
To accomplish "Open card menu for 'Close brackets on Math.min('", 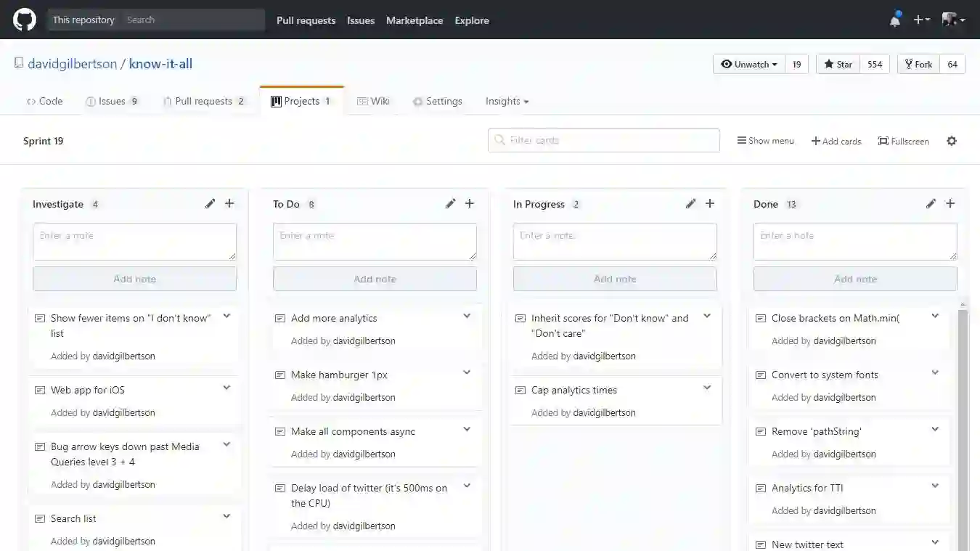I will tap(935, 316).
